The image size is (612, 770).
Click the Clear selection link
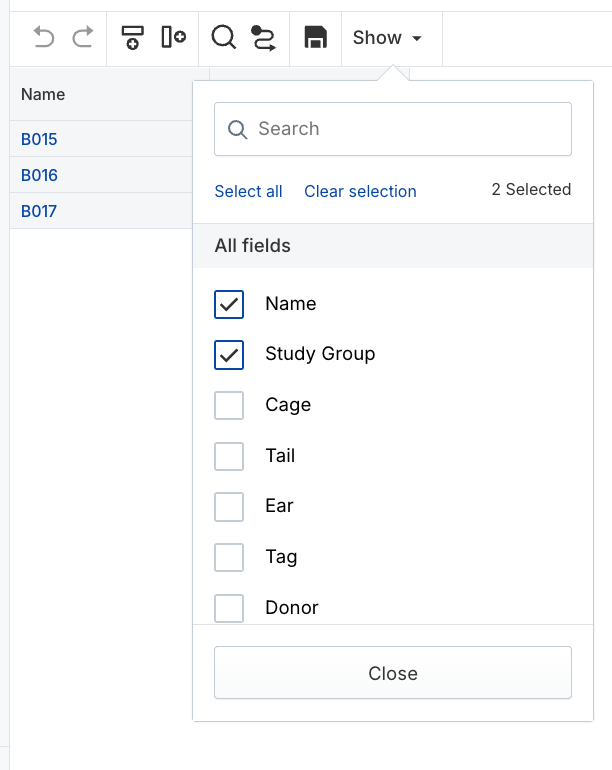tap(360, 192)
